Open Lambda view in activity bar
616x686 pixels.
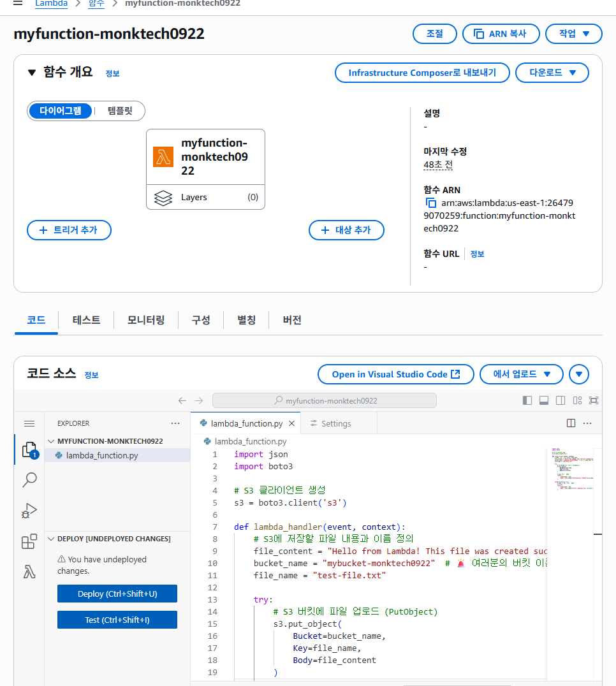click(29, 572)
